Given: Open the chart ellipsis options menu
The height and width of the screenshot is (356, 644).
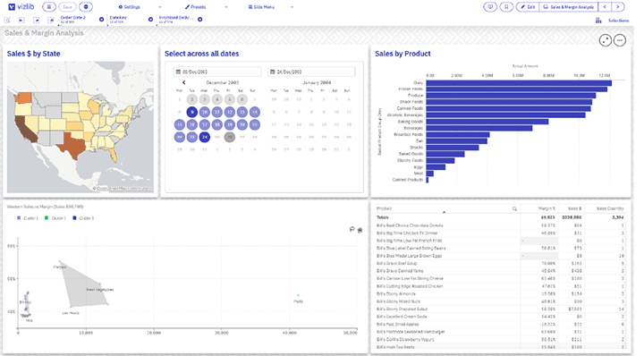Looking at the screenshot, I should [620, 40].
